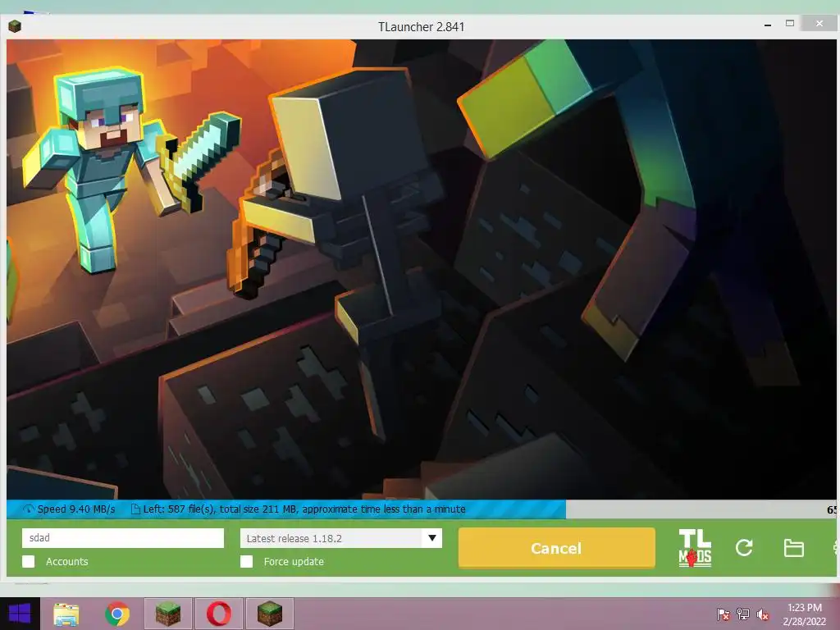Click the blue download progress bar
Image resolution: width=840 pixels, height=630 pixels.
(x=286, y=509)
